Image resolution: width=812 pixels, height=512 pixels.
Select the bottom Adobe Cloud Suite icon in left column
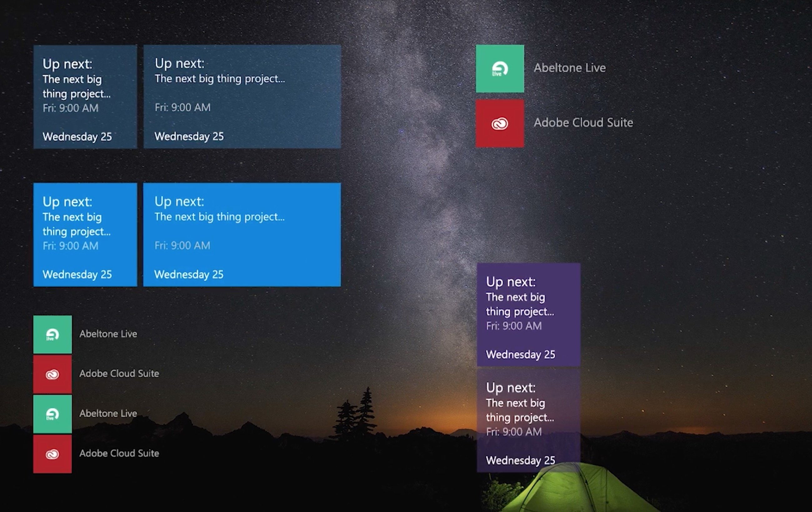click(x=52, y=453)
